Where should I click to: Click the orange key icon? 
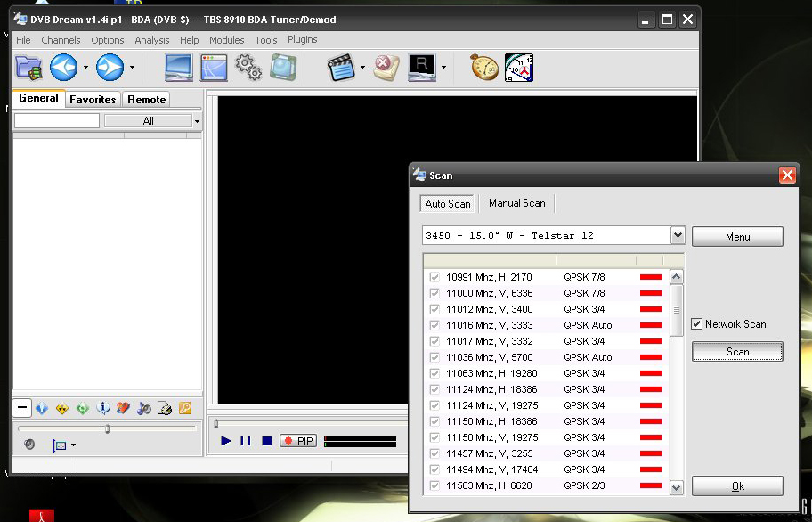tap(185, 408)
